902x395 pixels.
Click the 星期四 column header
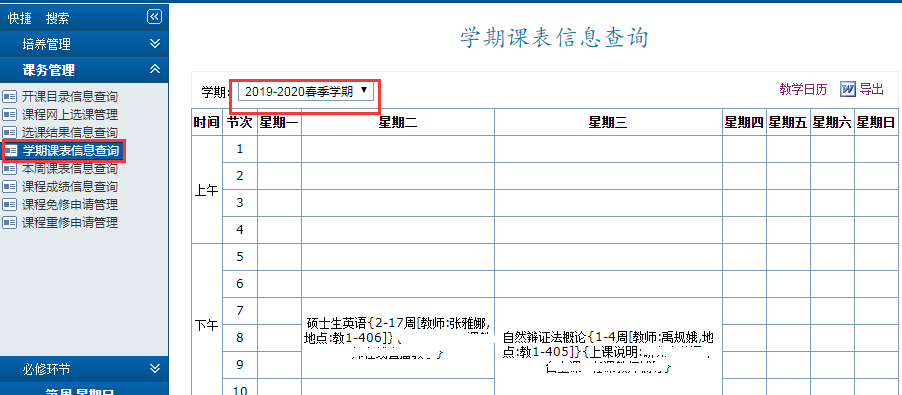click(x=744, y=122)
